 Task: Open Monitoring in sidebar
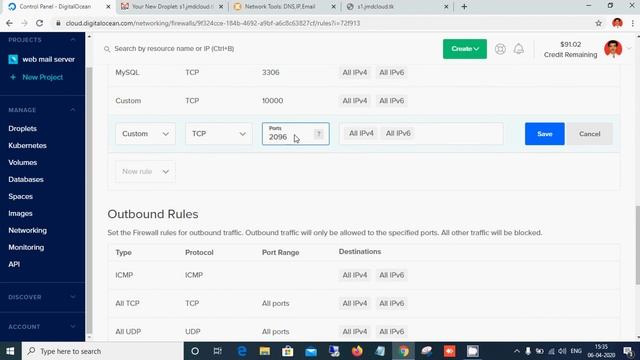coord(26,247)
